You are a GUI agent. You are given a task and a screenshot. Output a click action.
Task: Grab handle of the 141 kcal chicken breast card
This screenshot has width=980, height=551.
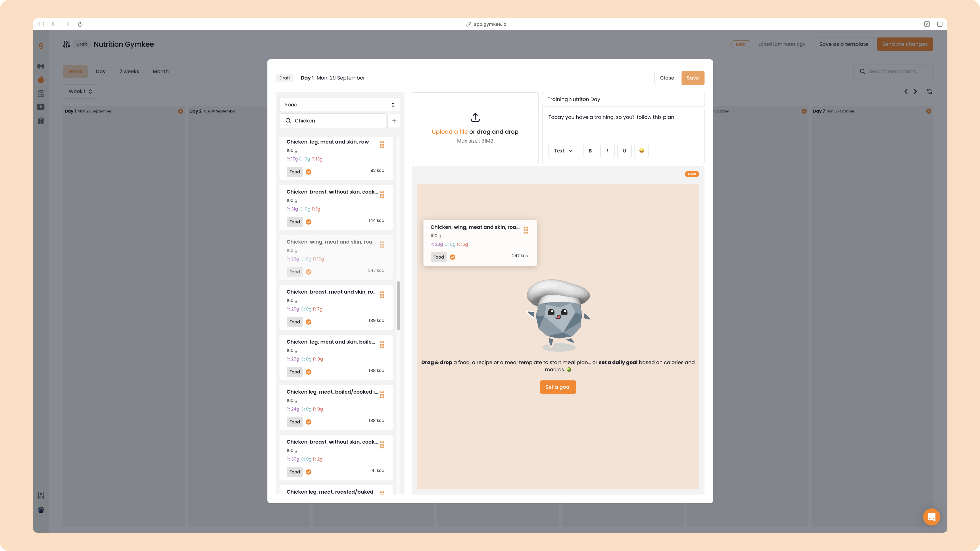(x=382, y=445)
